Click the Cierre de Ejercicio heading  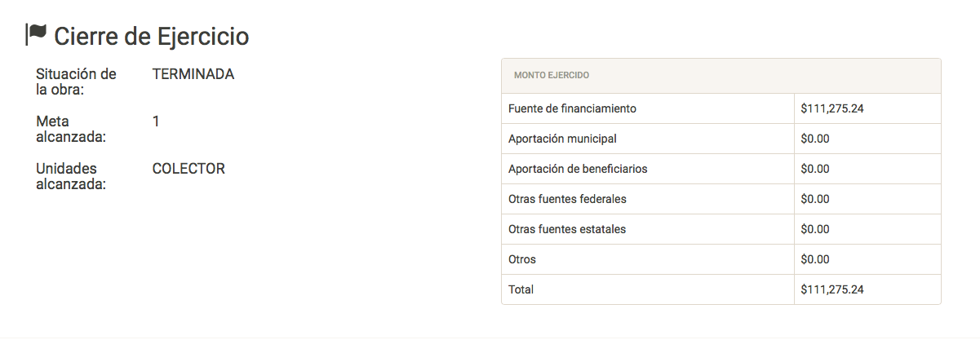[151, 37]
